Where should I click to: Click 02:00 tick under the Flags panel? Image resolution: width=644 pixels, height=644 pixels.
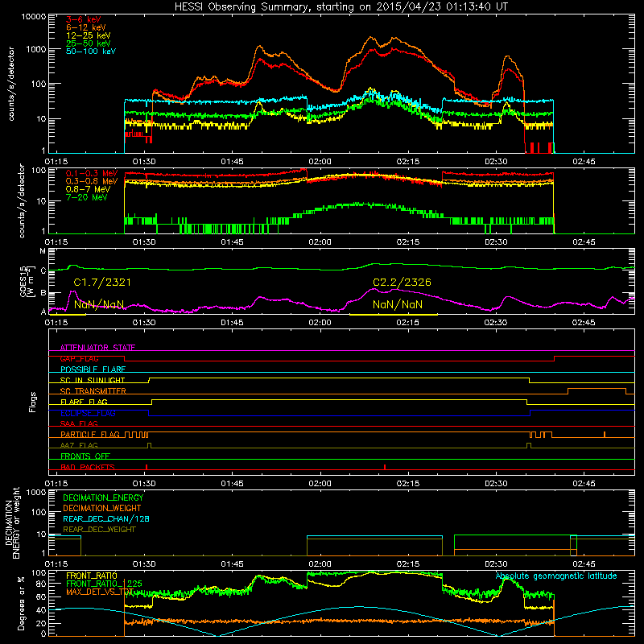coord(320,484)
